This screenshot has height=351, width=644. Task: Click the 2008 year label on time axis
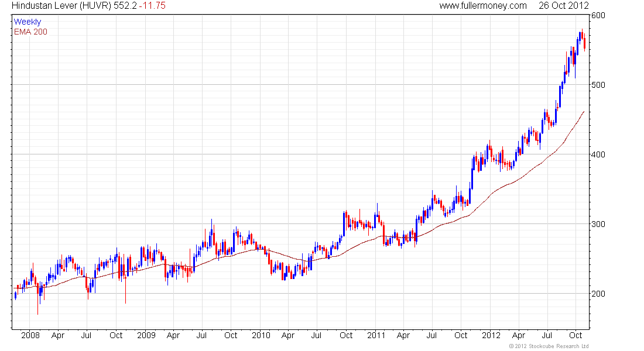tap(30, 335)
